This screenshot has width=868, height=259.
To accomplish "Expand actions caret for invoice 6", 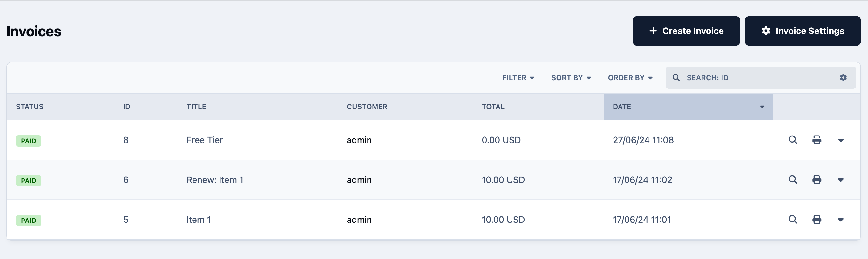I will tap(841, 180).
